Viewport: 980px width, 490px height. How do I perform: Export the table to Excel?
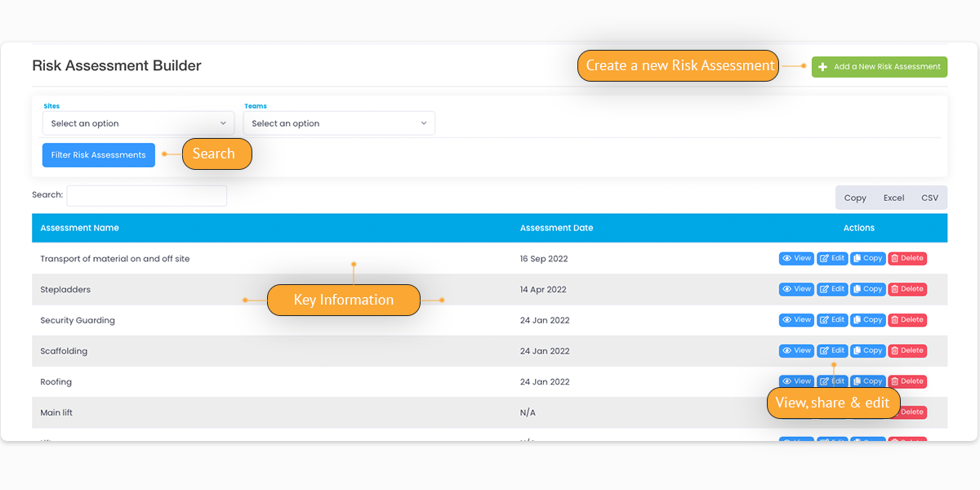pos(893,197)
